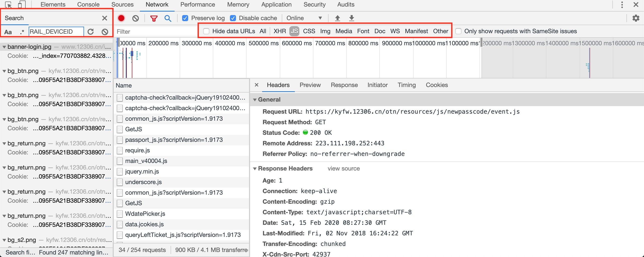Disable the Preserve log checkbox

[x=185, y=18]
